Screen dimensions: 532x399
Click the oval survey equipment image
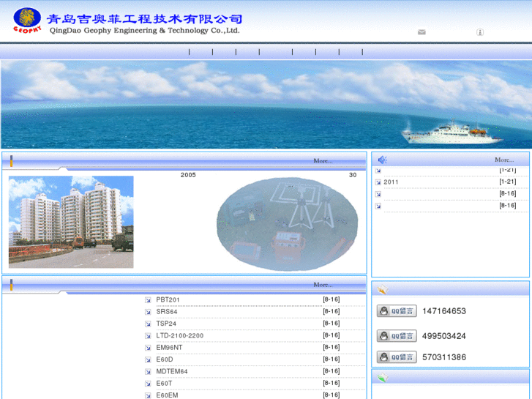click(x=287, y=224)
